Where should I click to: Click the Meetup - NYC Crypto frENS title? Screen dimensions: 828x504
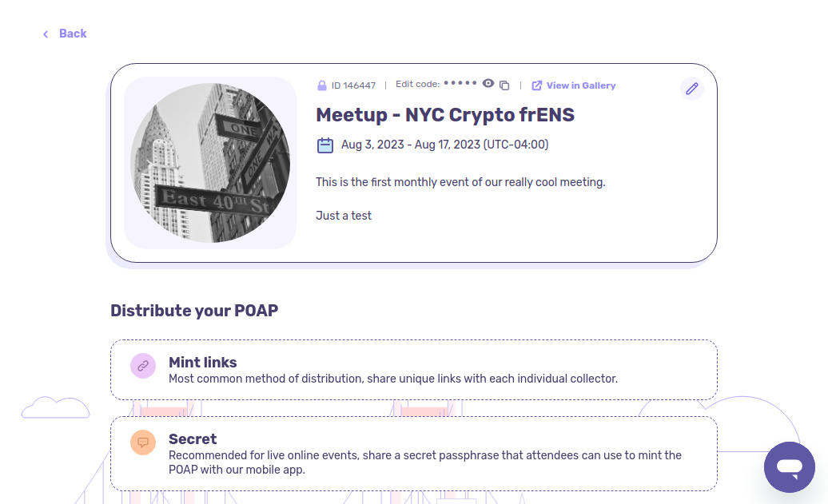[445, 115]
